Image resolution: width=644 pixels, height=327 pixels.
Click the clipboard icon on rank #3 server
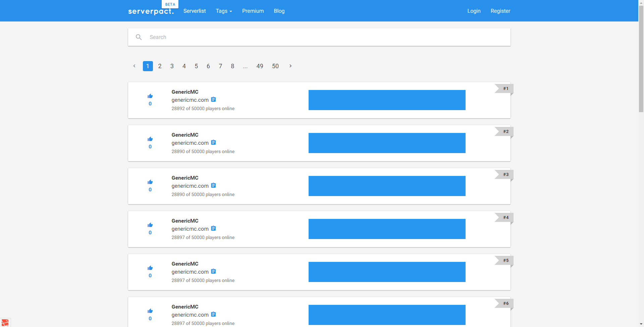pyautogui.click(x=213, y=185)
